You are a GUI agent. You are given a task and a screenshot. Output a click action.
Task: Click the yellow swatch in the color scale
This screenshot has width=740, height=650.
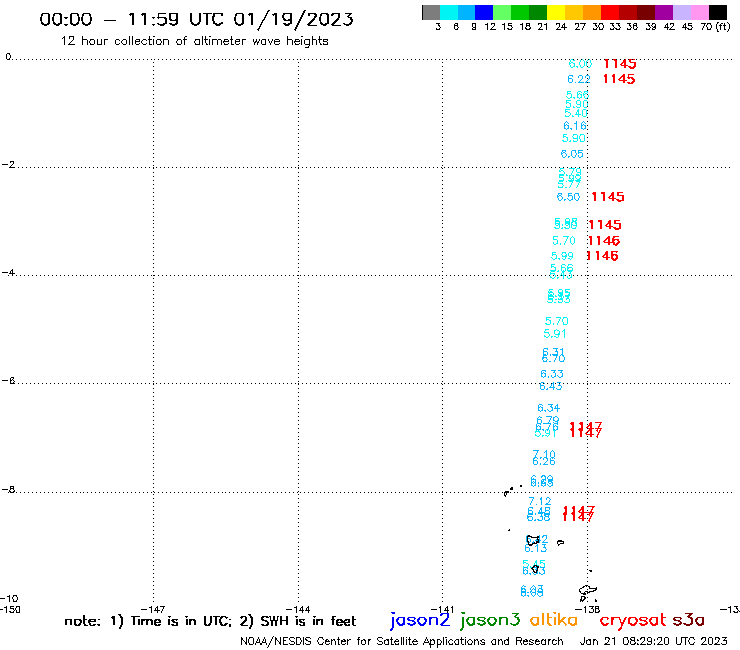coord(556,12)
